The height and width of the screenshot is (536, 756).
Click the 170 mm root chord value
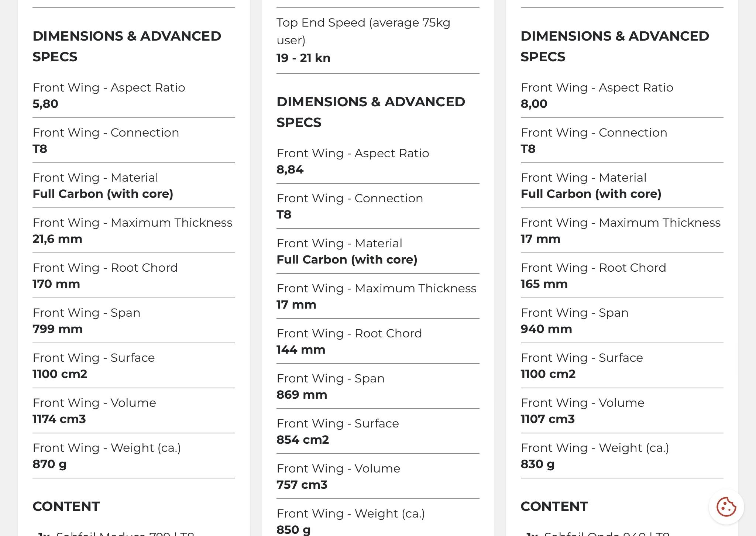pyautogui.click(x=56, y=284)
